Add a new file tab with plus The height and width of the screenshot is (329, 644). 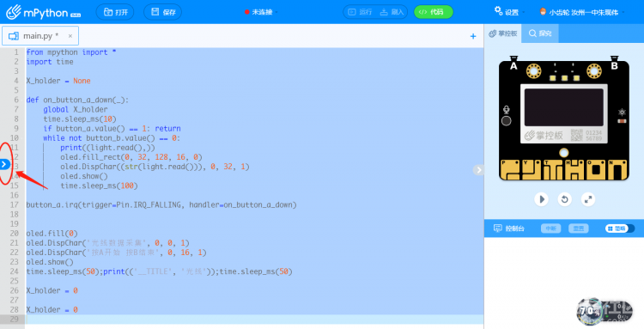point(473,36)
